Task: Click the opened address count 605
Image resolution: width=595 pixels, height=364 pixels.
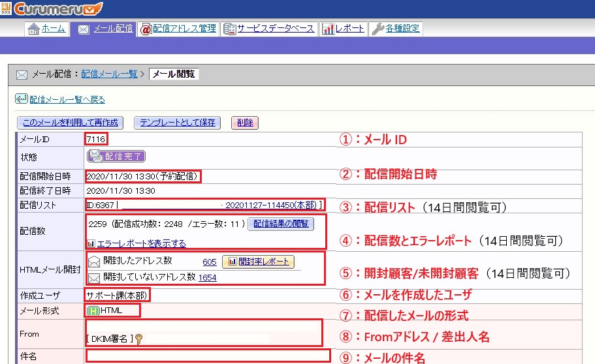Action: pyautogui.click(x=210, y=261)
